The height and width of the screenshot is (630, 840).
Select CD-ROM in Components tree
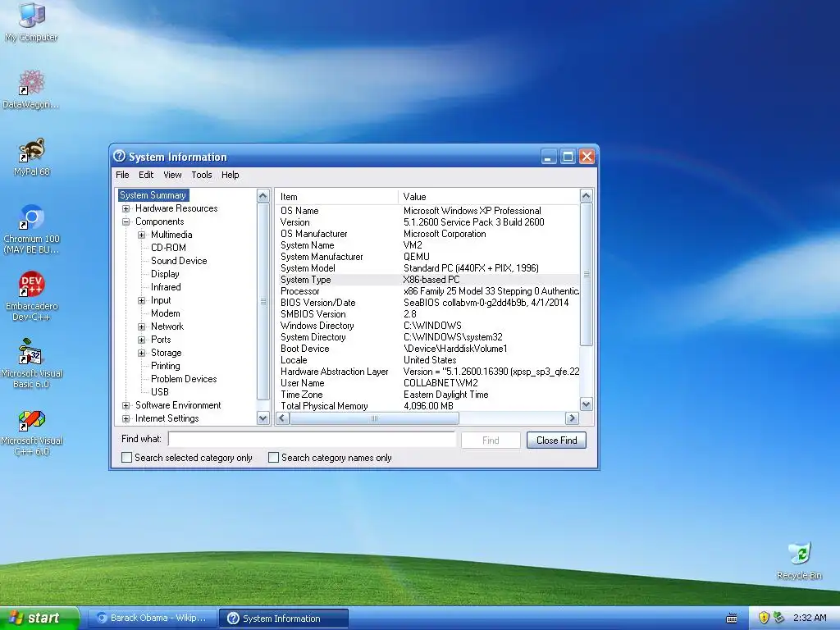pos(168,248)
